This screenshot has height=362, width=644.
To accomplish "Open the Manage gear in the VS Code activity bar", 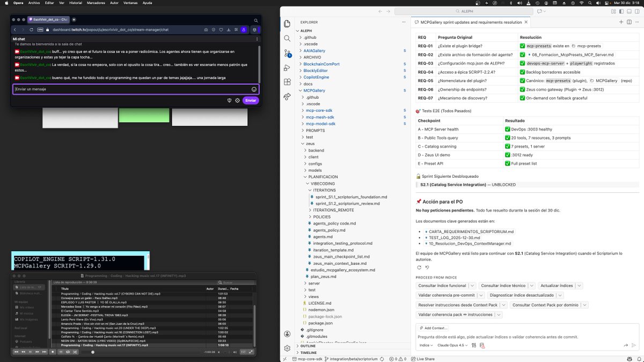I will (287, 347).
